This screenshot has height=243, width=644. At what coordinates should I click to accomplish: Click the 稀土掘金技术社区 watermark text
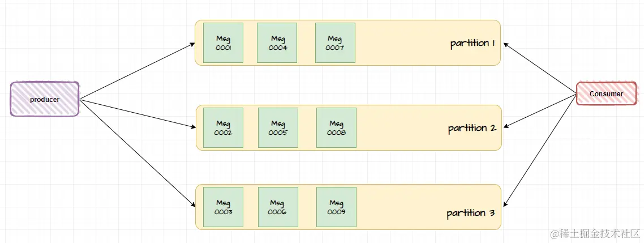pyautogui.click(x=595, y=233)
